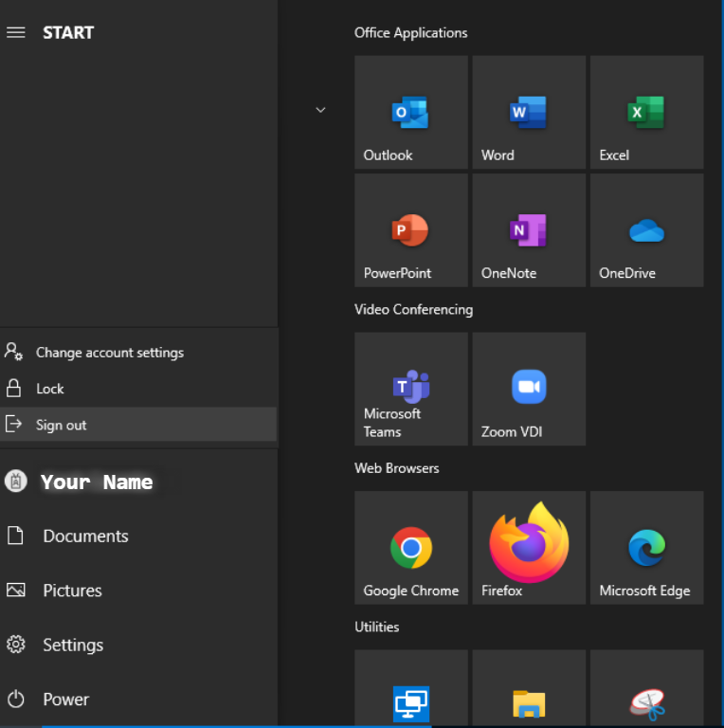724x728 pixels.
Task: Open the Power options button
Action: (64, 700)
